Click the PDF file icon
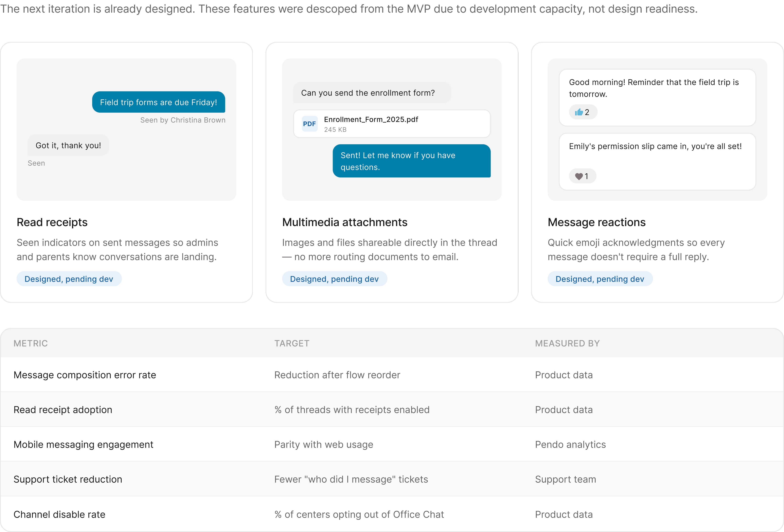 (x=309, y=124)
